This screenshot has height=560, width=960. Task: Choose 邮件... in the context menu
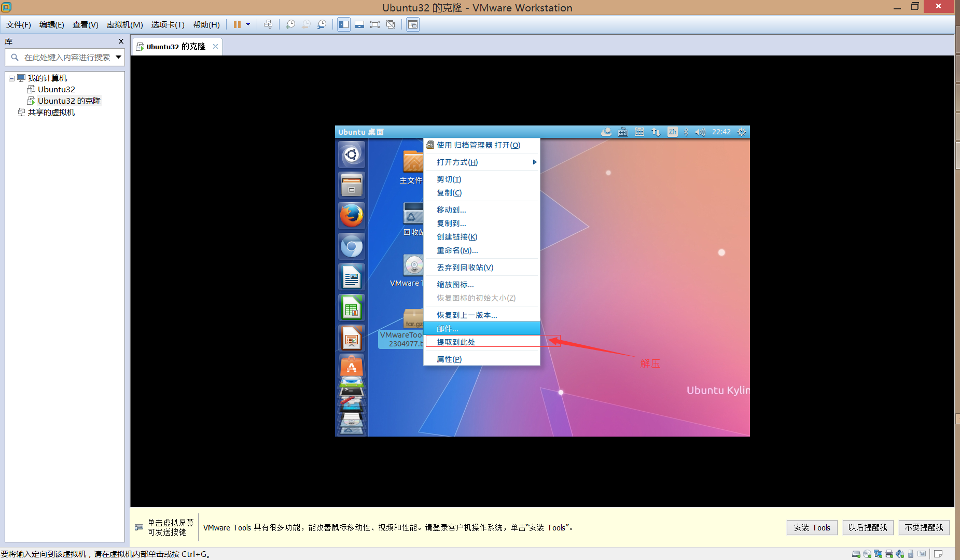(x=481, y=329)
